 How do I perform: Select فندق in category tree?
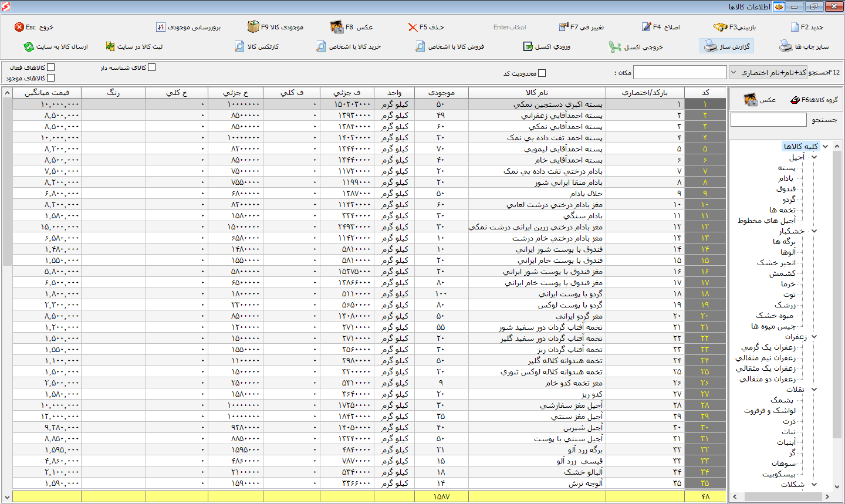[x=786, y=189]
